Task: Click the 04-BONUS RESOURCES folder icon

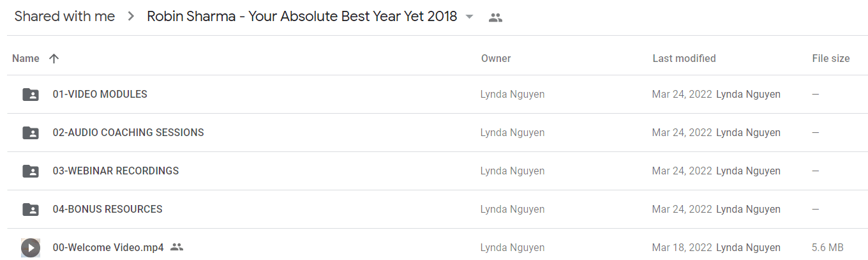Action: pyautogui.click(x=30, y=210)
